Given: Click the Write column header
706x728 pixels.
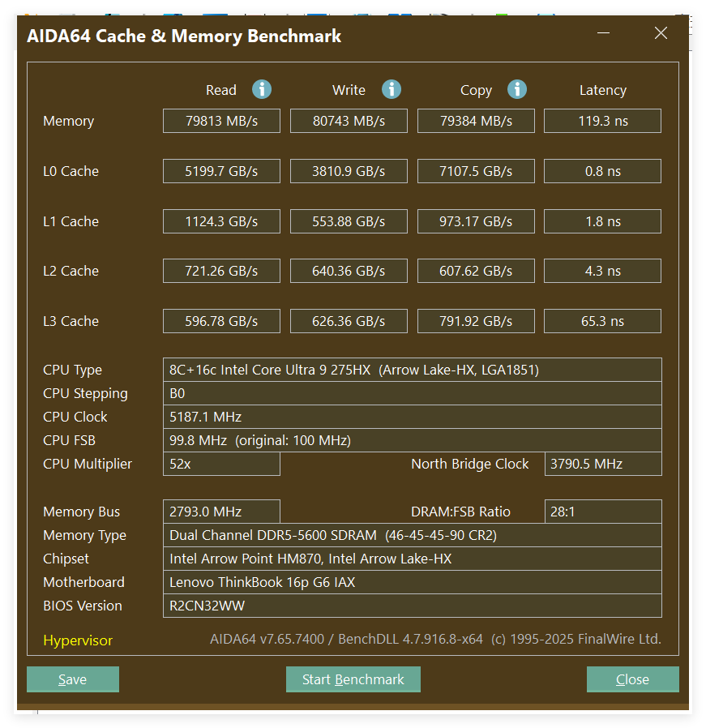Looking at the screenshot, I should tap(349, 90).
